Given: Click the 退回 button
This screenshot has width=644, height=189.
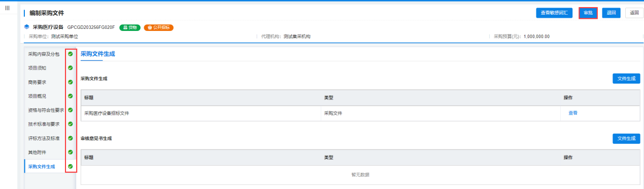Looking at the screenshot, I should (x=612, y=13).
